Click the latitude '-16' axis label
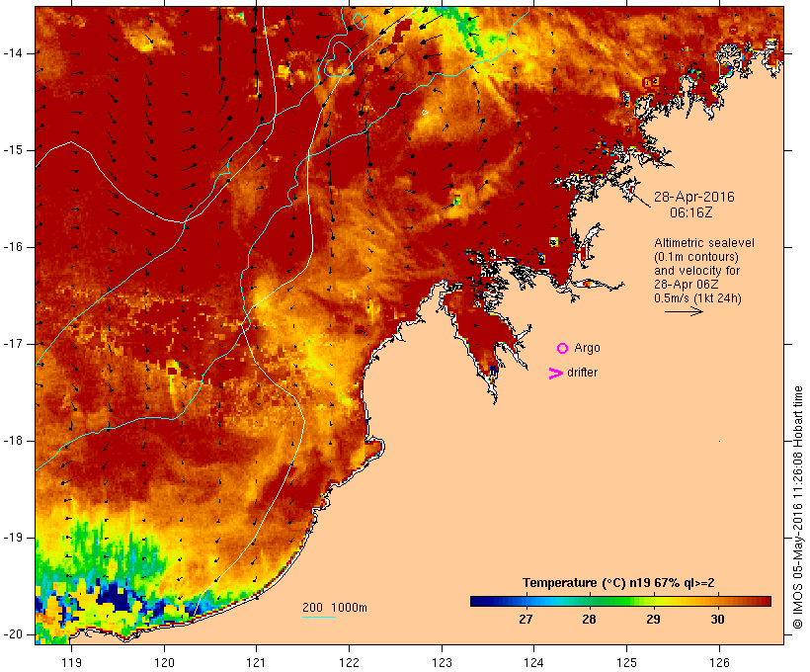The height and width of the screenshot is (672, 810). [x=13, y=247]
